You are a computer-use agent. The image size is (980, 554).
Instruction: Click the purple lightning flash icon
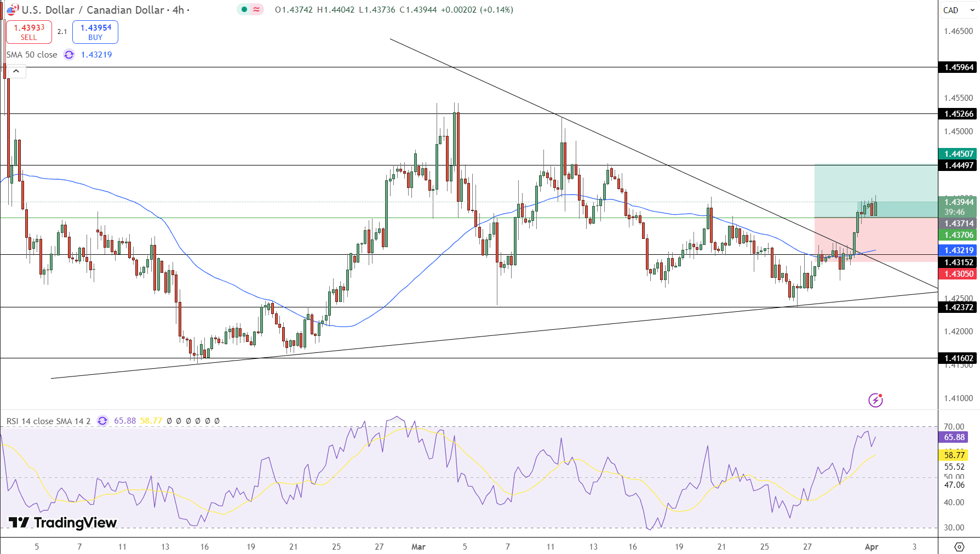pos(875,400)
